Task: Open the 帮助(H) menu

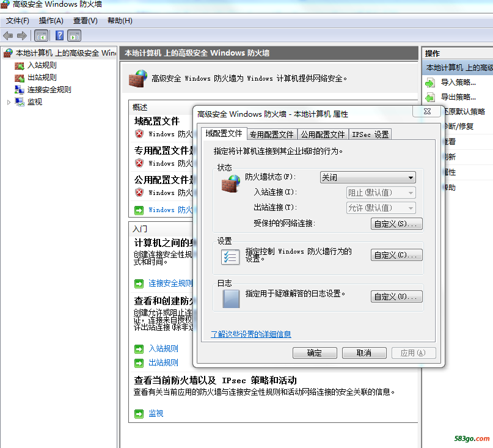Action: pos(120,21)
